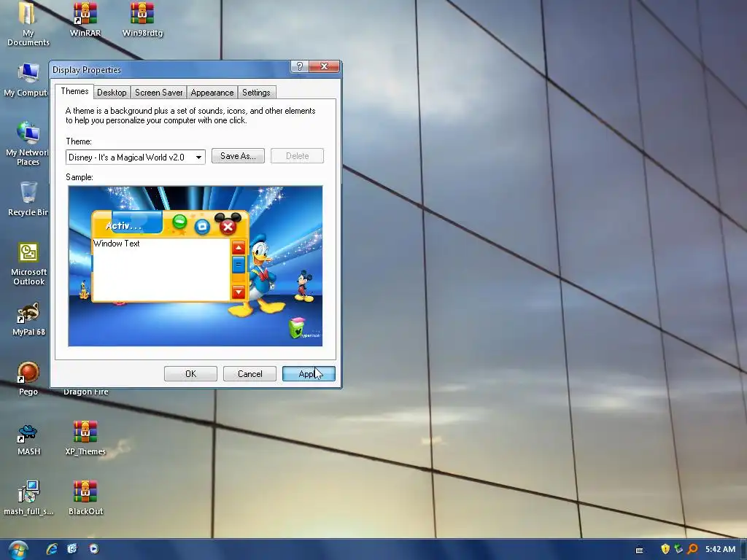Open the yellow security shield tray icon
The height and width of the screenshot is (560, 747).
(665, 549)
